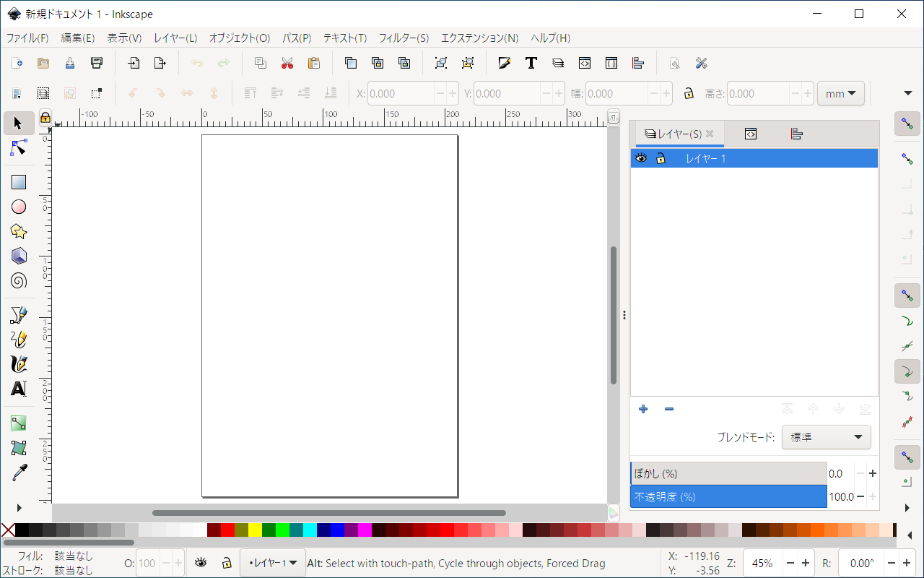
Task: Decrease zoom with minus button
Action: (x=790, y=563)
